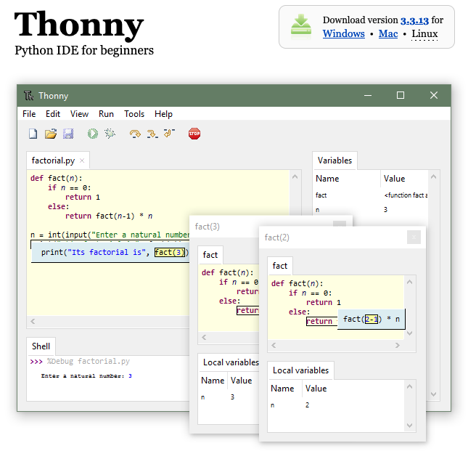This screenshot has width=476, height=451.
Task: Click the main editor's scroll left arrow
Action: point(33,321)
